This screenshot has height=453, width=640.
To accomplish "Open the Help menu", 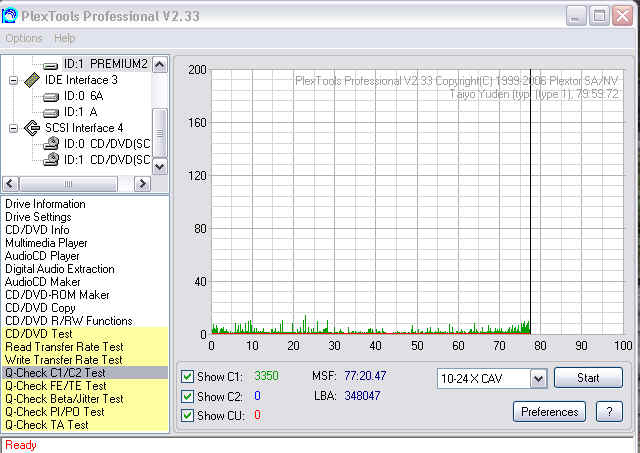I will (64, 38).
